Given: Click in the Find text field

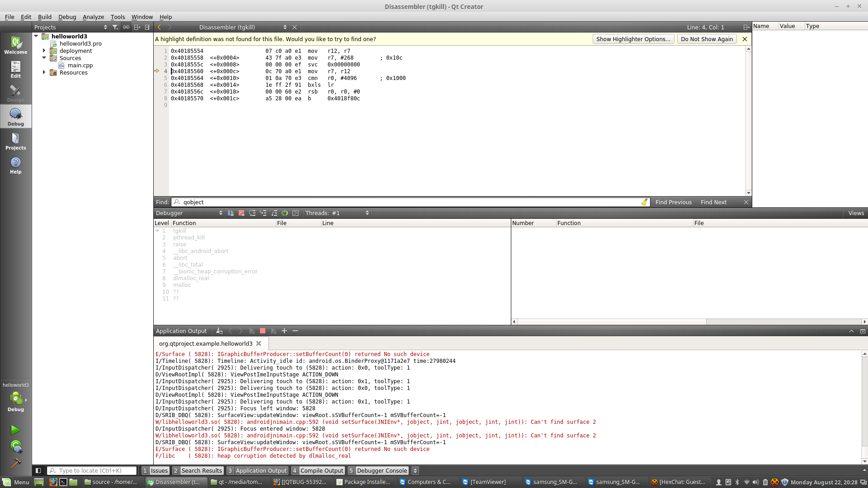Looking at the screenshot, I should click(x=407, y=202).
